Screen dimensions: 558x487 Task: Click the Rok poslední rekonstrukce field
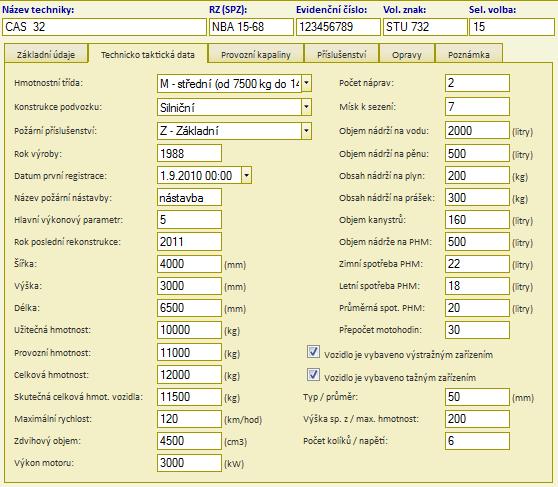[x=189, y=242]
